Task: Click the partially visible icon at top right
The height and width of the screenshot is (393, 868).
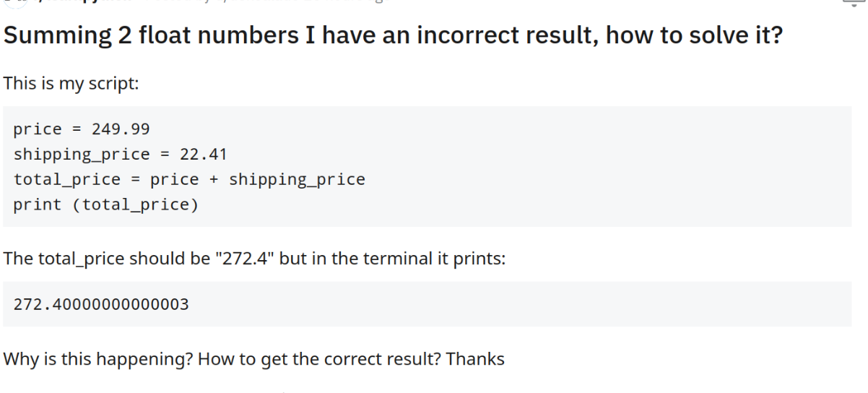Action: [x=854, y=3]
